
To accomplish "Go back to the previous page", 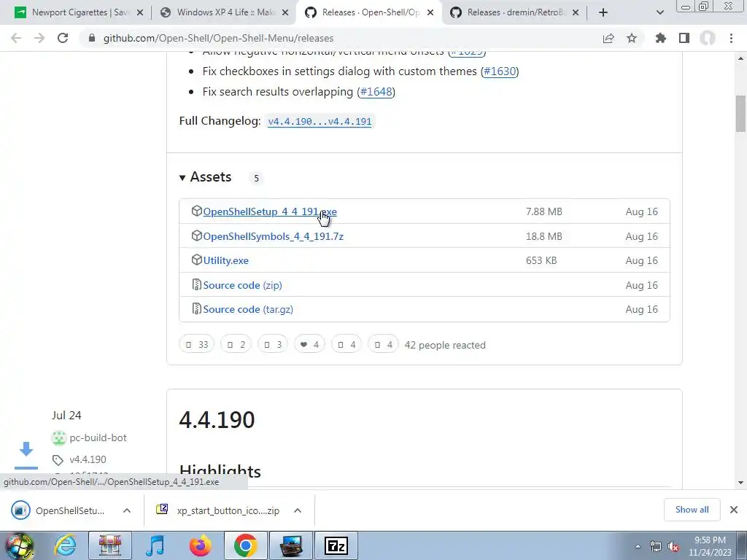I will (16, 38).
